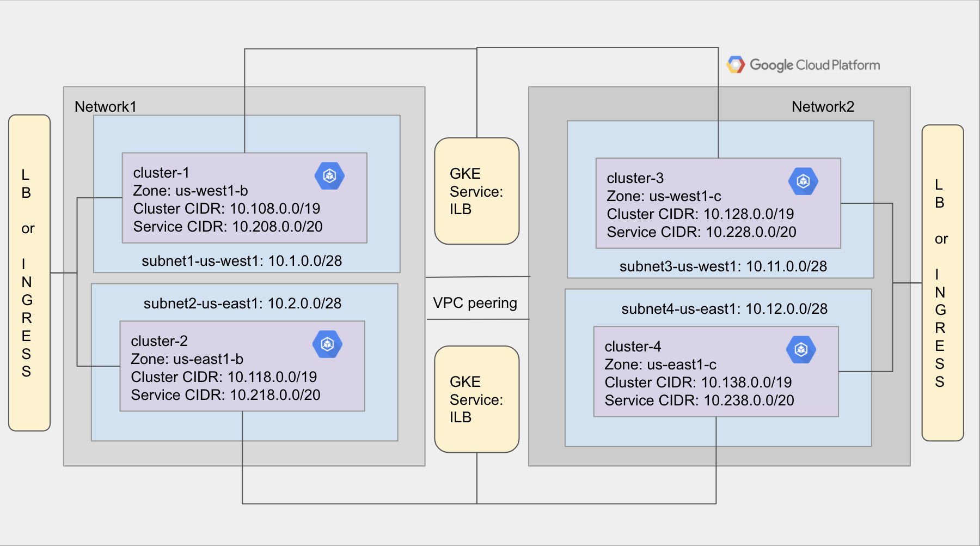Select the left LB or INGRESS box
Image resolution: width=980 pixels, height=546 pixels.
pyautogui.click(x=29, y=273)
